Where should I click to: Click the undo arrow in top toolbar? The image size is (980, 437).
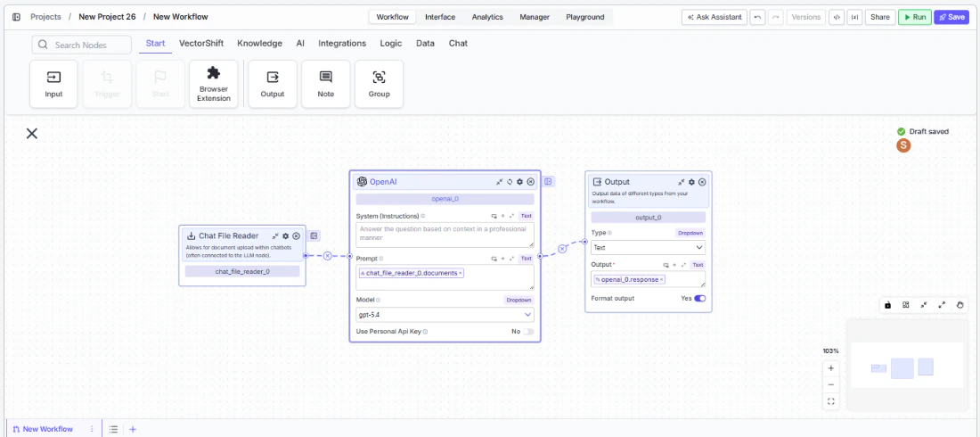tap(757, 17)
